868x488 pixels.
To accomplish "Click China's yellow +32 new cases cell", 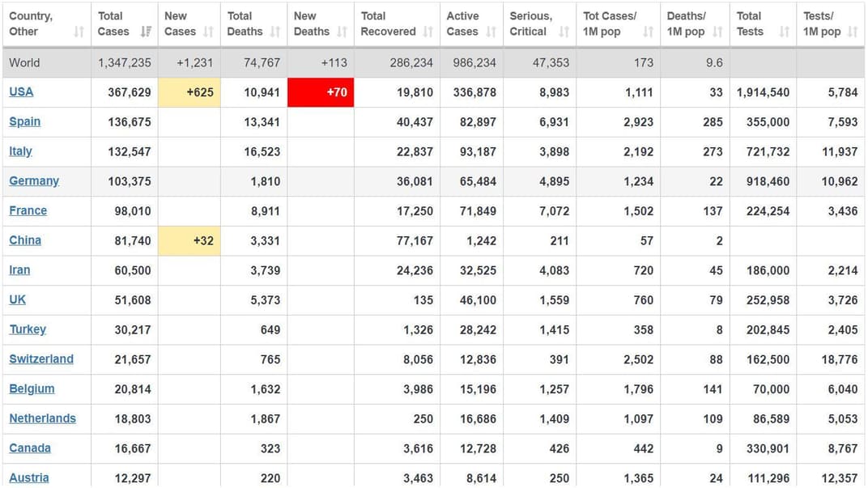I will 189,240.
